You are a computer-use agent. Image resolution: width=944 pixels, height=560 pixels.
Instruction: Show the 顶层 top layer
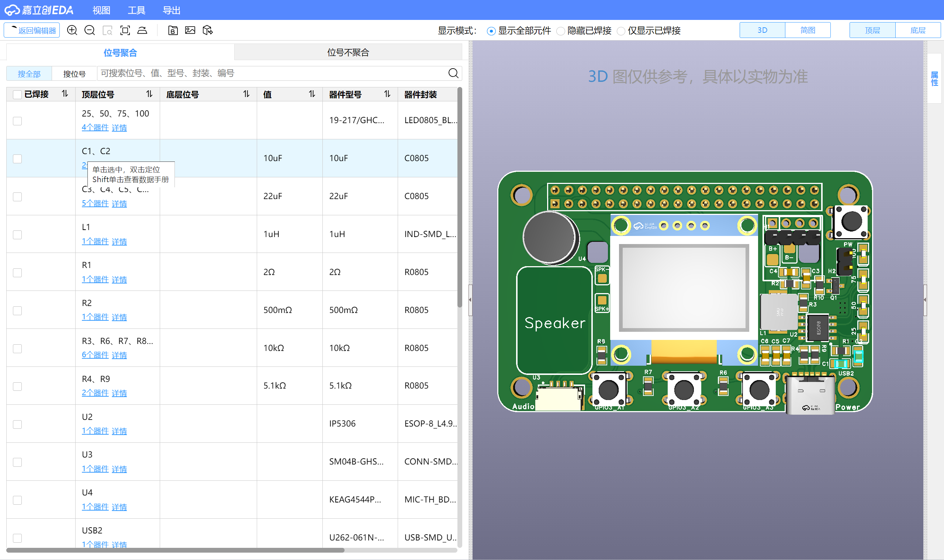pos(872,30)
